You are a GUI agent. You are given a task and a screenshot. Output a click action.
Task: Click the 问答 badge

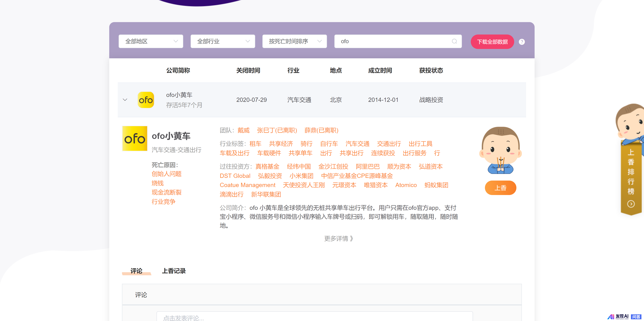(636, 317)
